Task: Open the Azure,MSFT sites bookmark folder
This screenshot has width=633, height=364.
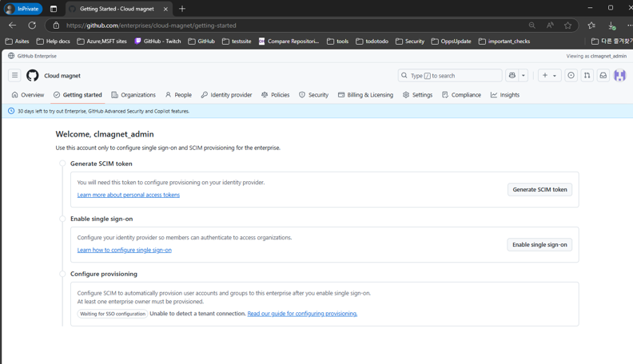Action: tap(102, 42)
